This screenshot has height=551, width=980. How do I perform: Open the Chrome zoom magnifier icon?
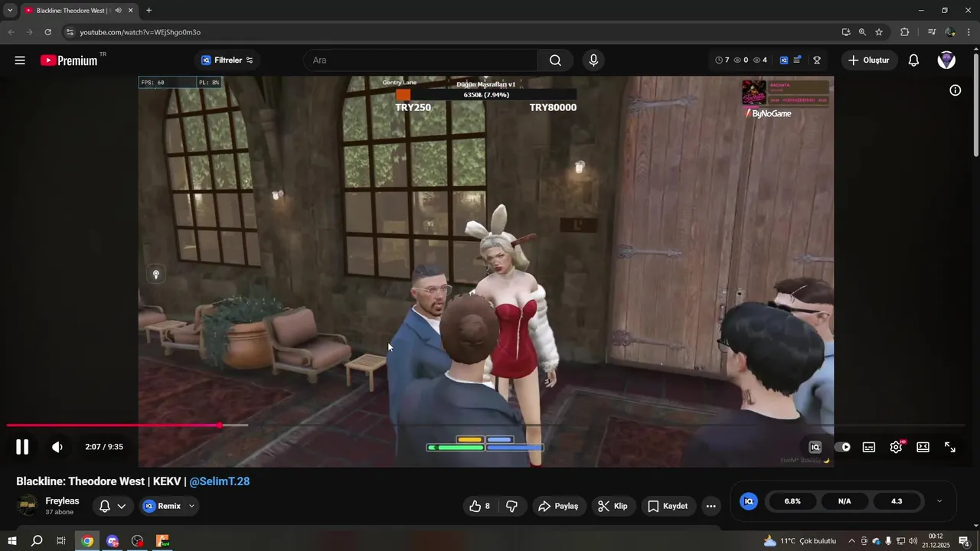click(x=862, y=32)
